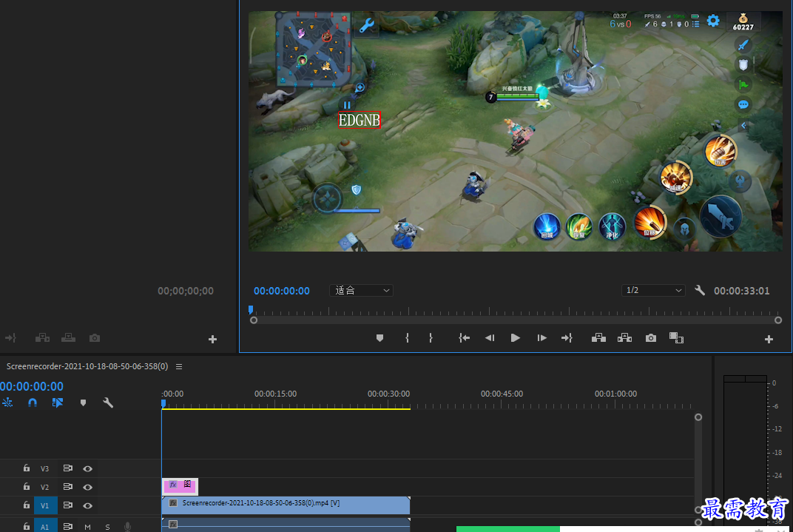This screenshot has height=532, width=793.
Task: Go to Out point button
Action: tap(567, 338)
